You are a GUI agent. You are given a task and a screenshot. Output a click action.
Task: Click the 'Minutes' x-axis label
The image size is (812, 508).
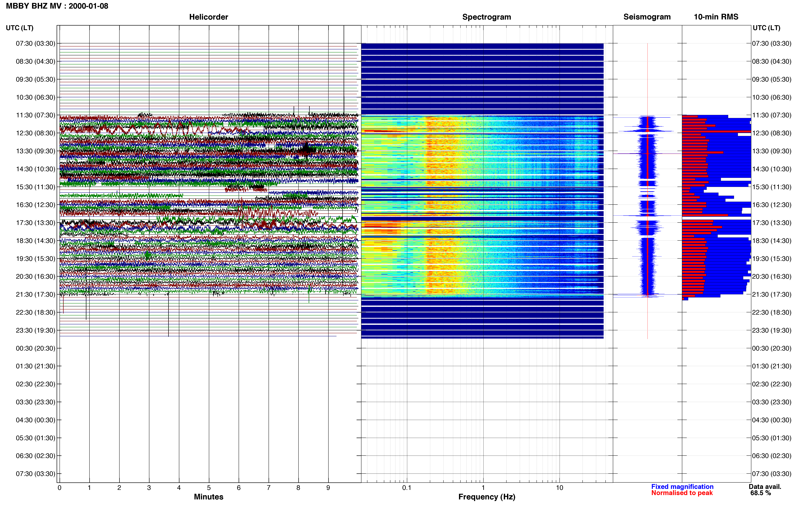209,497
